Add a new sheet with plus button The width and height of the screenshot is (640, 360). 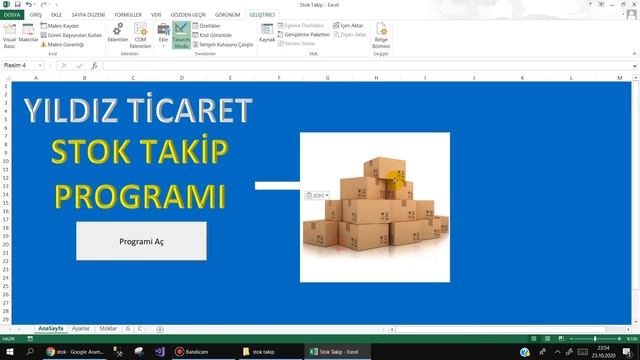160,329
